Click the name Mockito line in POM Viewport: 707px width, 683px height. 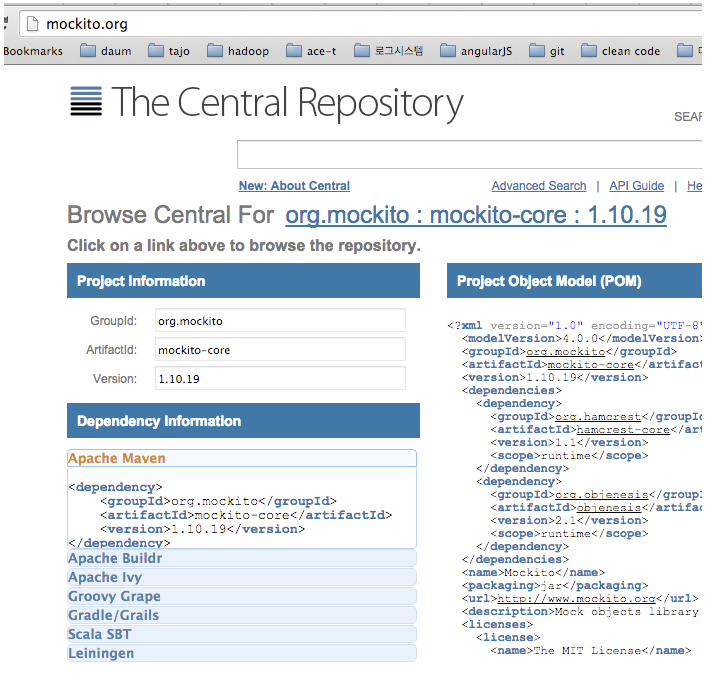(533, 573)
